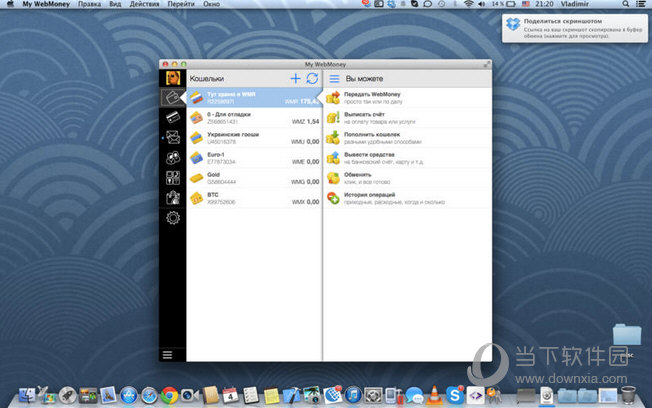Select the Тут храню WMR wallet
Viewport: 652px width, 408px height.
[254, 98]
